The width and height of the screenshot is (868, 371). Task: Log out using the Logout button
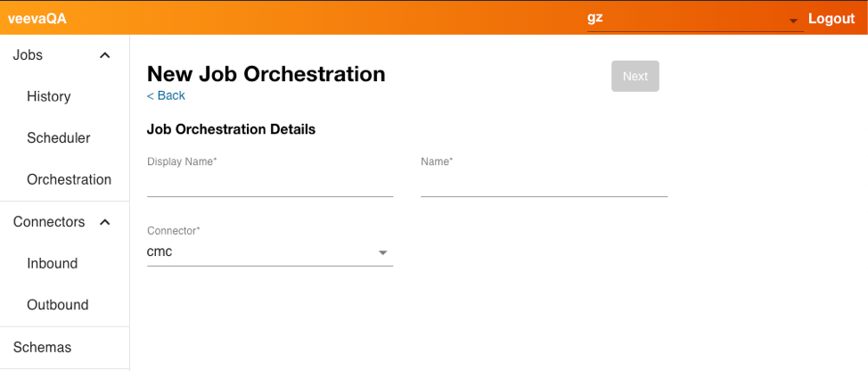click(x=831, y=19)
